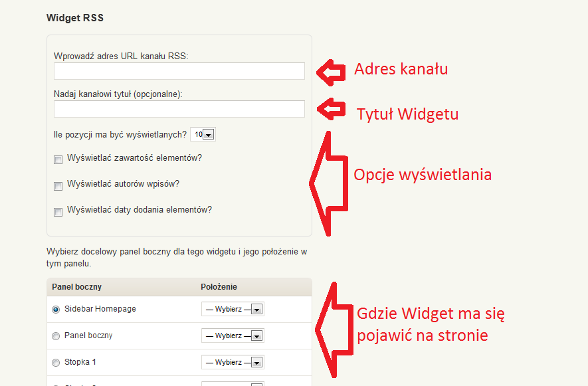Screen dimensions: 588x386
Task: Click the red 'Opcje wyświetlania' label
Action: (423, 175)
